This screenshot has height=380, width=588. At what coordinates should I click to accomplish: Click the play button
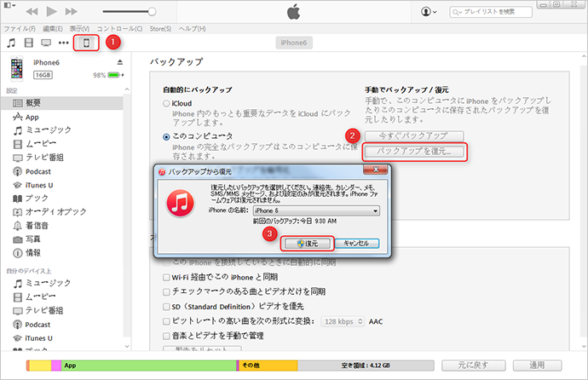[x=51, y=11]
